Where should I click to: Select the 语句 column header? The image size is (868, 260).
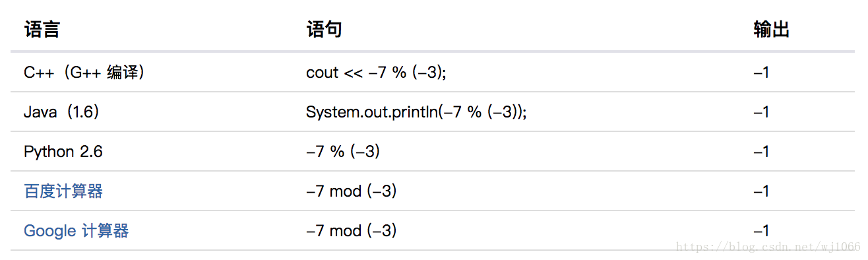tap(324, 30)
